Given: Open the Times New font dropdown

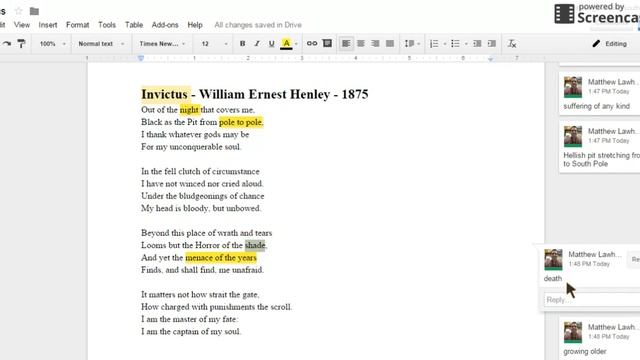Looking at the screenshot, I should [162, 44].
